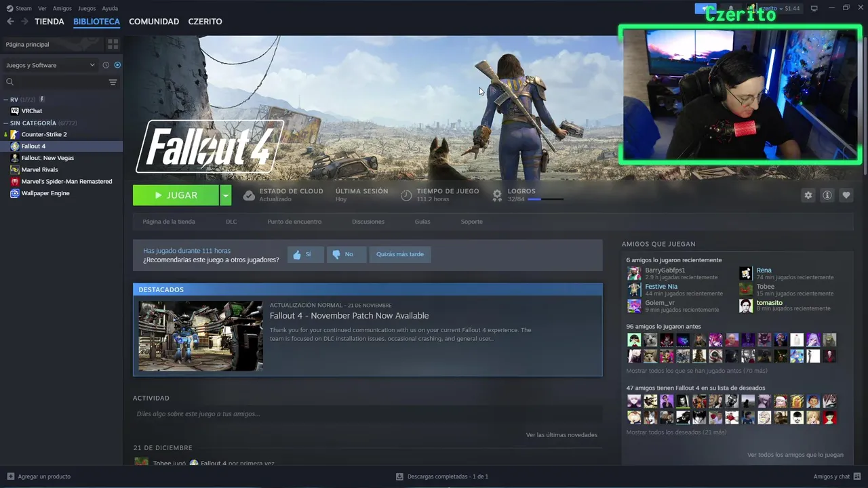The height and width of the screenshot is (488, 868).
Task: Go to the TIENDA section
Action: click(x=50, y=22)
